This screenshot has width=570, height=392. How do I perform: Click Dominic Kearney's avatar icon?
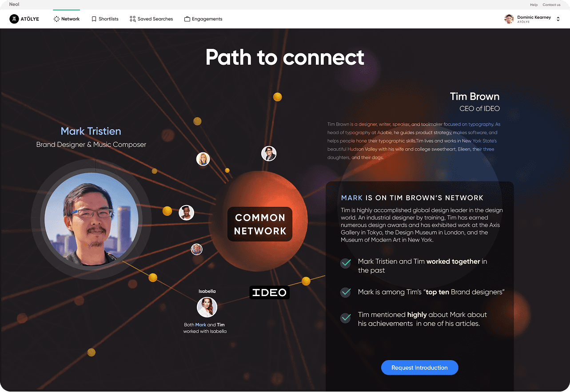[x=509, y=19]
